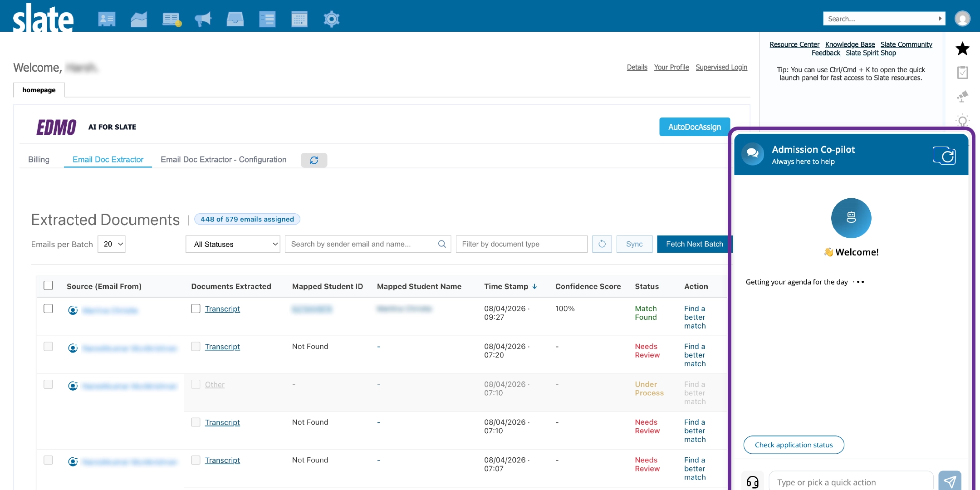Viewport: 980px width, 490px height.
Task: Check the row checkbox for 07:20 email
Action: click(x=48, y=347)
